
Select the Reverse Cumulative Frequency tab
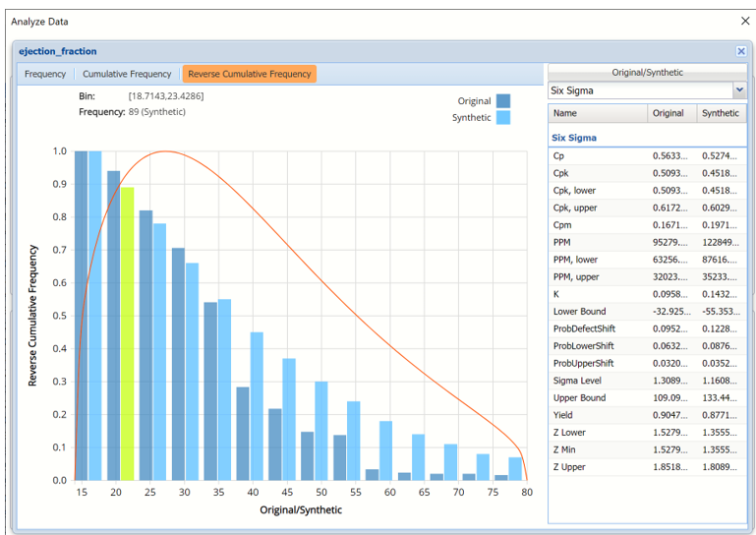[249, 74]
